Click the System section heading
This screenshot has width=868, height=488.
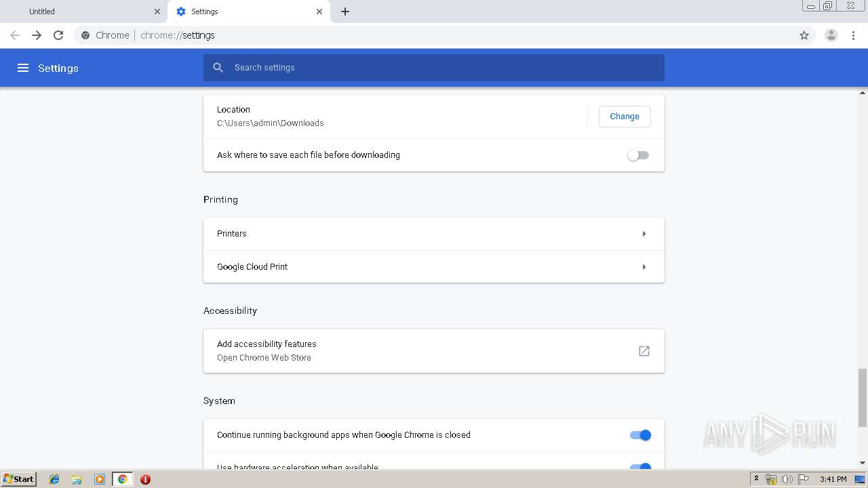[219, 401]
